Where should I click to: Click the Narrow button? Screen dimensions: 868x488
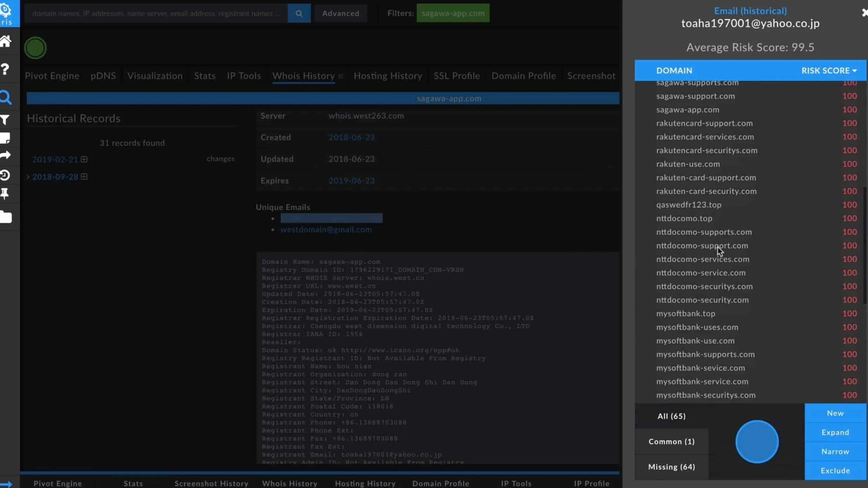(835, 451)
